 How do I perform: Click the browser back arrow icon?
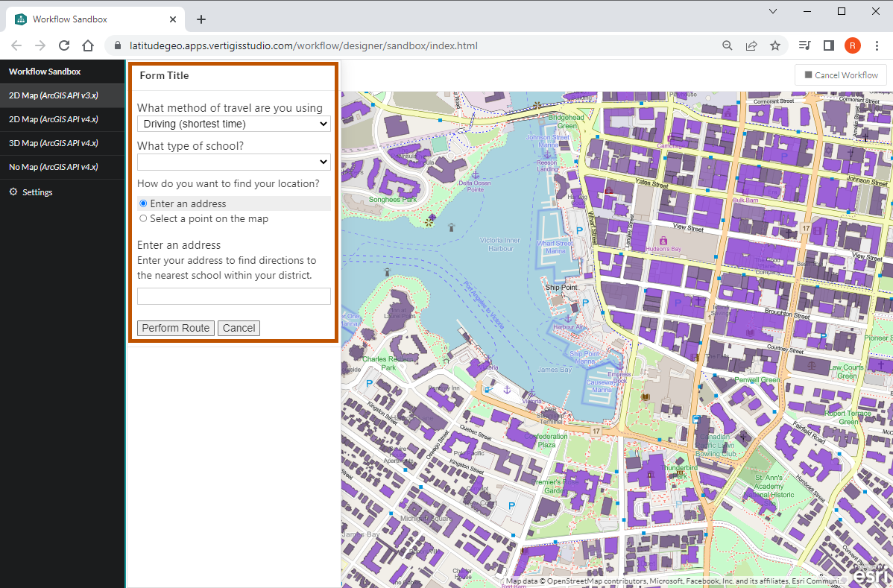tap(16, 45)
